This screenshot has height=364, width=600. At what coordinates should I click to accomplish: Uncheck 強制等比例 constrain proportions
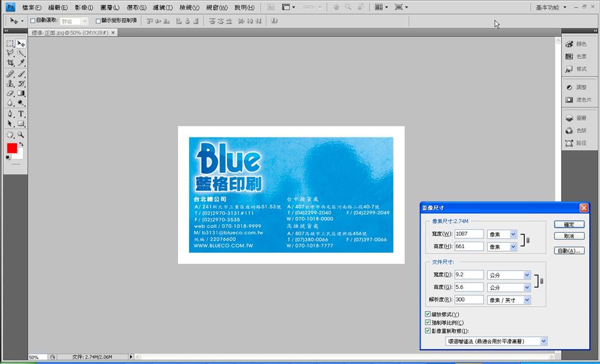pyautogui.click(x=427, y=323)
